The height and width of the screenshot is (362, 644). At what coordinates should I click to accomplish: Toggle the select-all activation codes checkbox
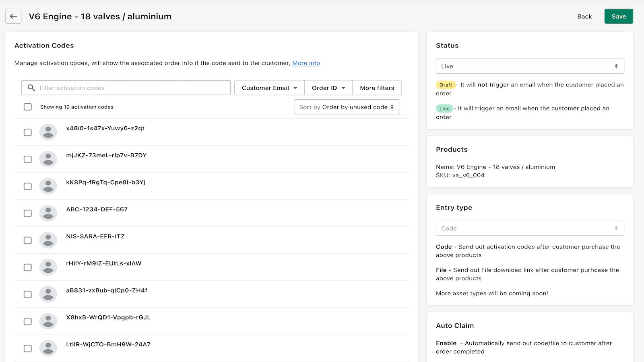coord(27,107)
